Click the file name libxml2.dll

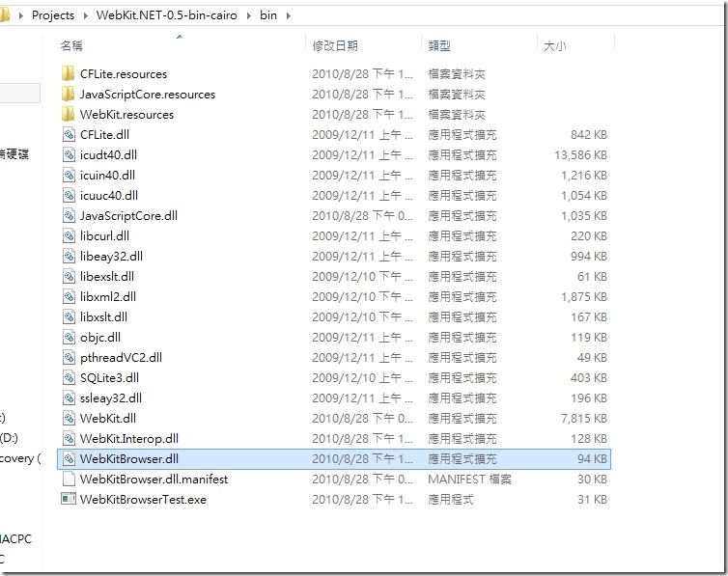click(x=108, y=296)
